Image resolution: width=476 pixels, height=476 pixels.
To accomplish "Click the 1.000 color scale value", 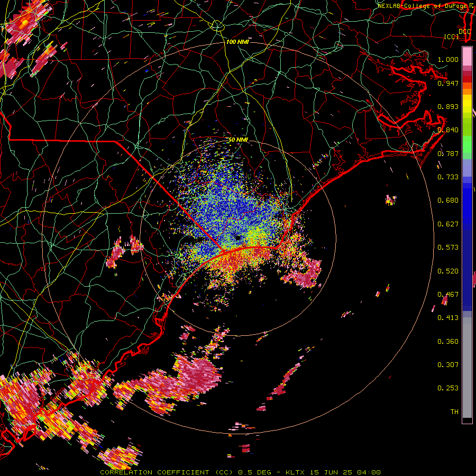I will tap(448, 59).
